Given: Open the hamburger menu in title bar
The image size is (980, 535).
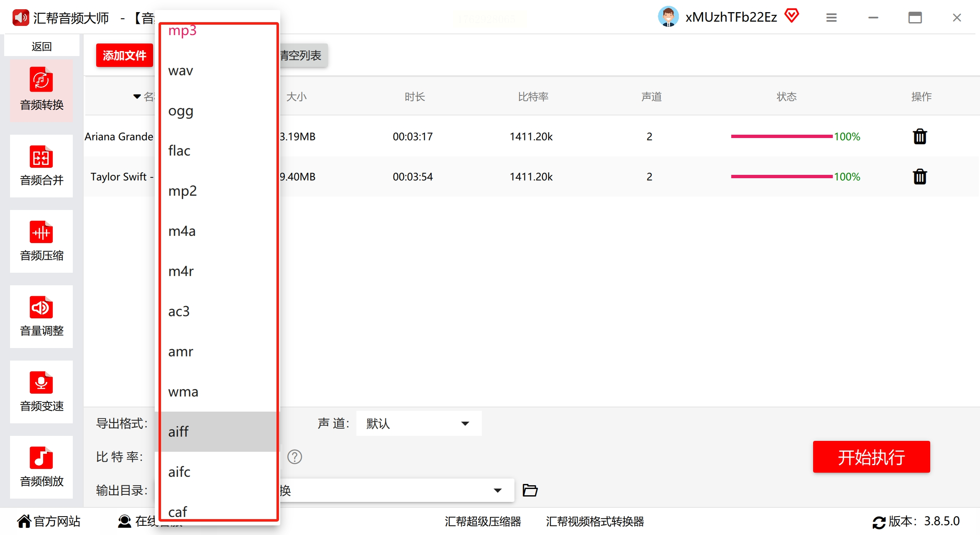Looking at the screenshot, I should click(x=831, y=18).
